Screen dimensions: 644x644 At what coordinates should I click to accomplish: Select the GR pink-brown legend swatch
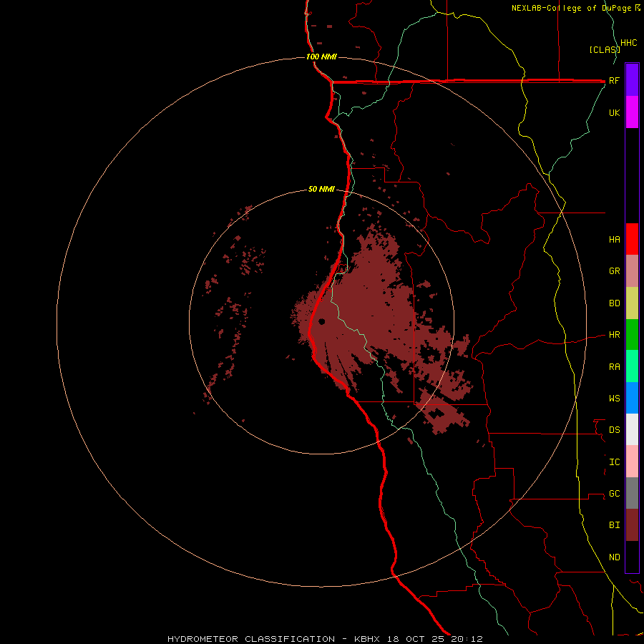tap(632, 271)
